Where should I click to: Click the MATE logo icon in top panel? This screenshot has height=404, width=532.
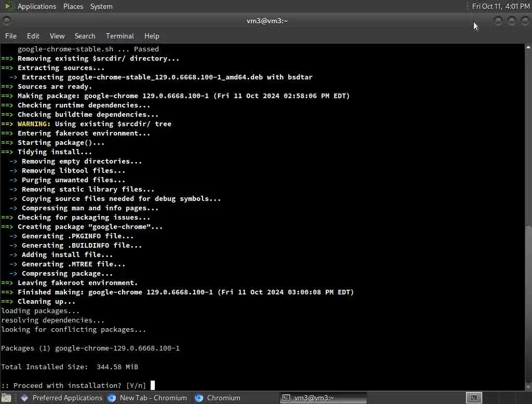click(9, 6)
